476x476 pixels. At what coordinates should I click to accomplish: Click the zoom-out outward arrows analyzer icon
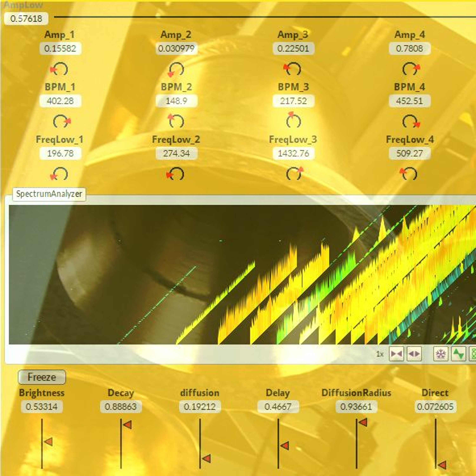coord(414,354)
